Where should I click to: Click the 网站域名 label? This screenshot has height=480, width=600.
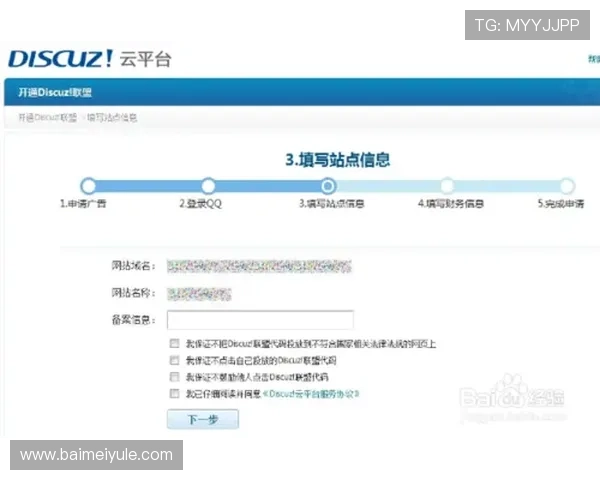(133, 265)
